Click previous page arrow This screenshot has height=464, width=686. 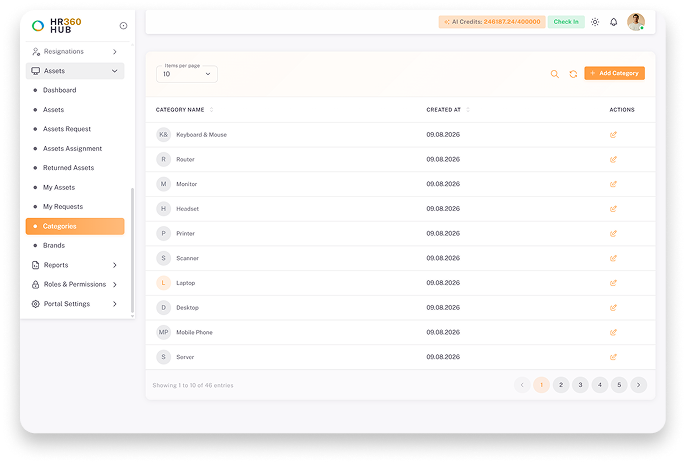(522, 385)
